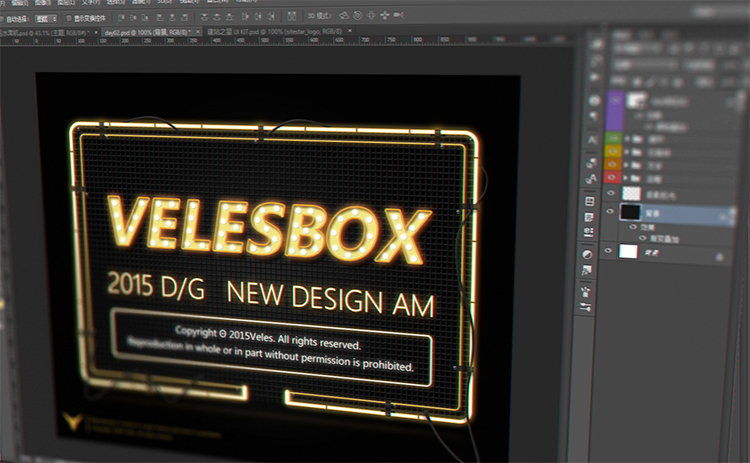Select the purple-labeled layer thumbnail
The height and width of the screenshot is (463, 750).
pyautogui.click(x=636, y=100)
